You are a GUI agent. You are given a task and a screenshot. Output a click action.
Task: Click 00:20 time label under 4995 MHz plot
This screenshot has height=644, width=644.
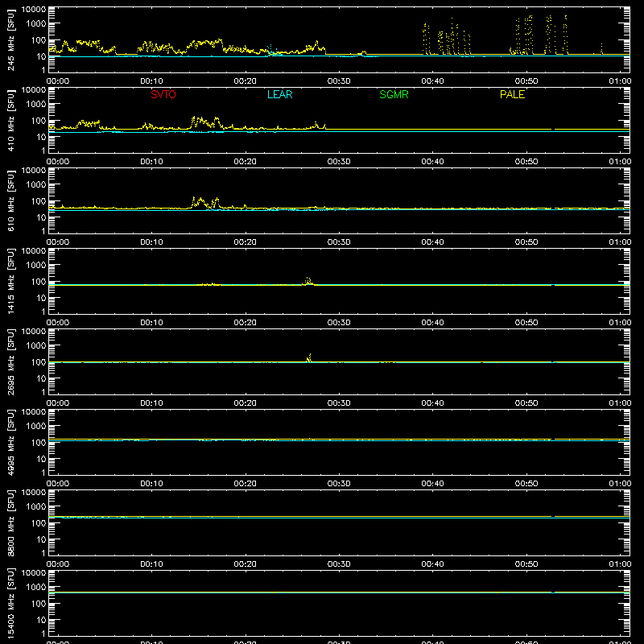(246, 484)
